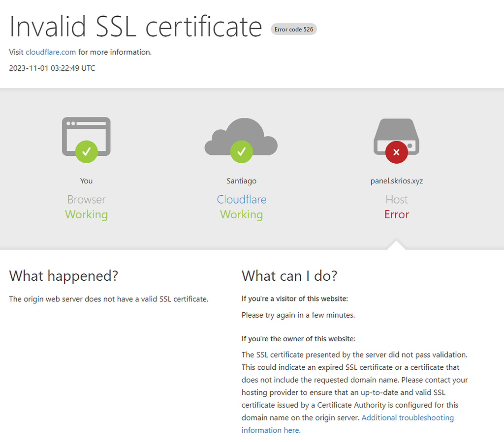Viewport: 504px width, 442px height.
Task: Click the Error code 526 badge
Action: 294,29
